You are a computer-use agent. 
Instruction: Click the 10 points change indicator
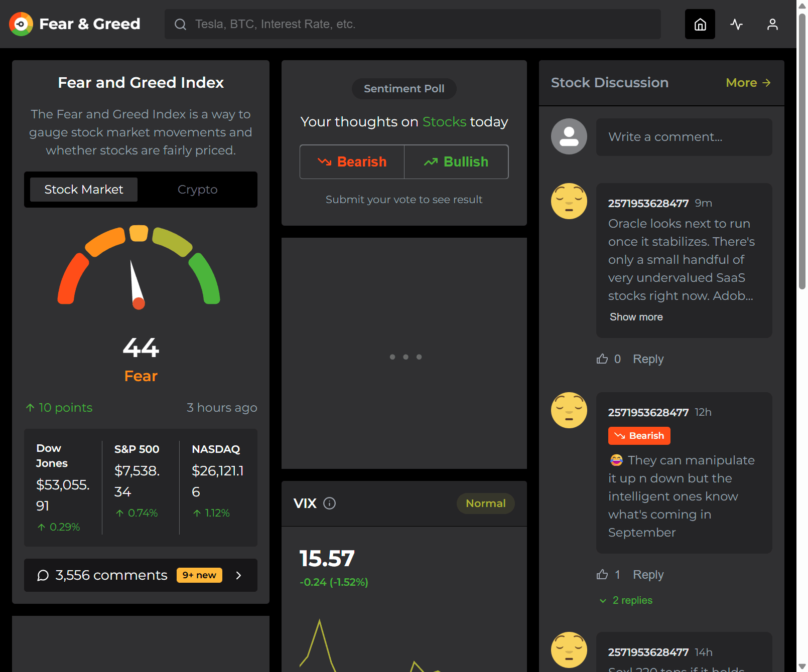(x=59, y=408)
